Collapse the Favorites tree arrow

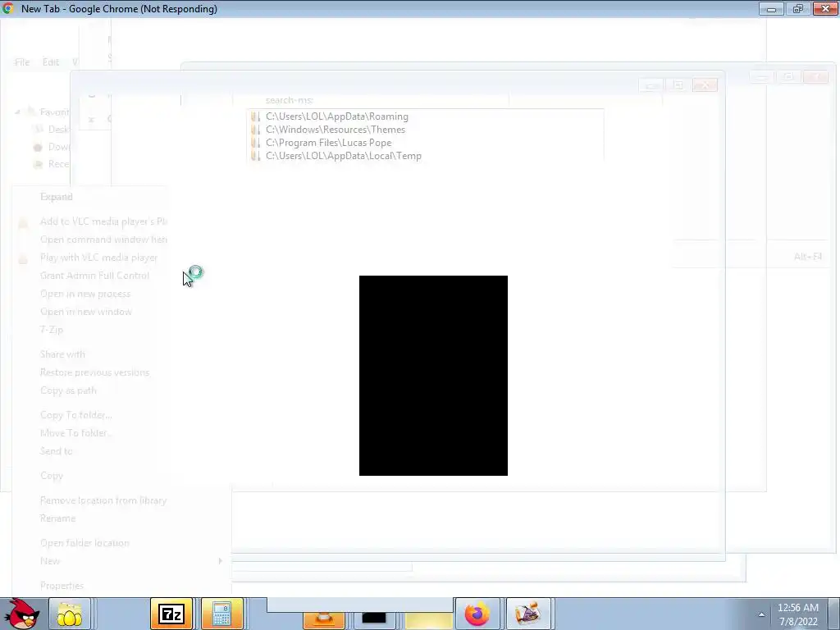point(18,112)
